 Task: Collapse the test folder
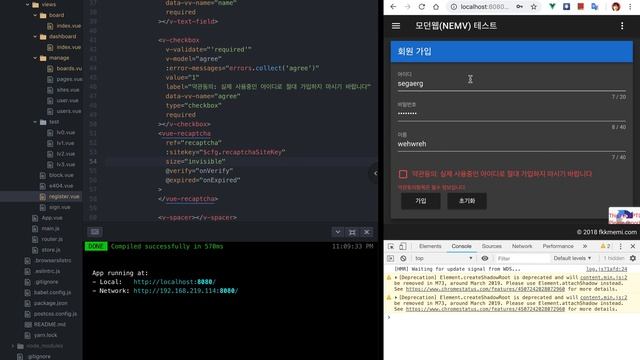(35, 122)
